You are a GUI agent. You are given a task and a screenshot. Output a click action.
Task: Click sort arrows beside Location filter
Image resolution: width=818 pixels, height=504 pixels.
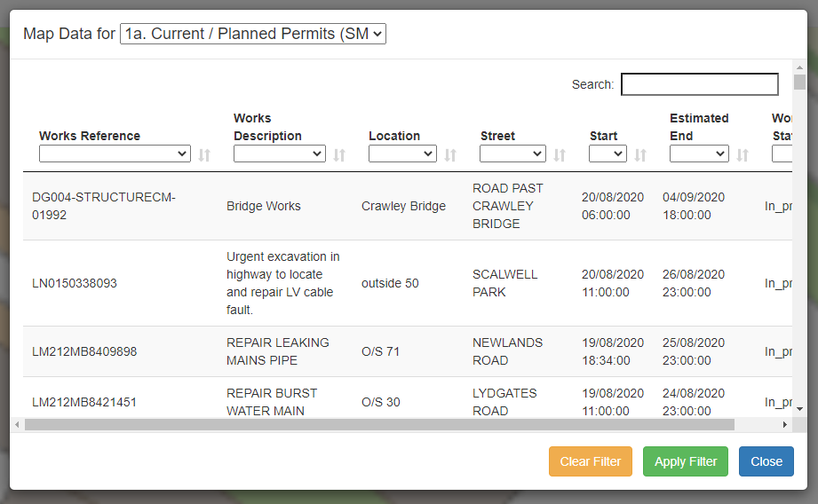tap(450, 154)
